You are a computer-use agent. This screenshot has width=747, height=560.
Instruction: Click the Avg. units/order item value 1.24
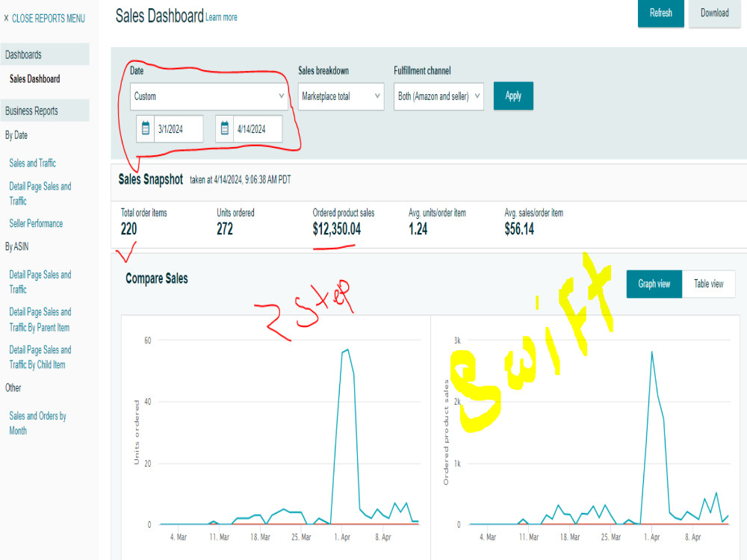click(418, 229)
